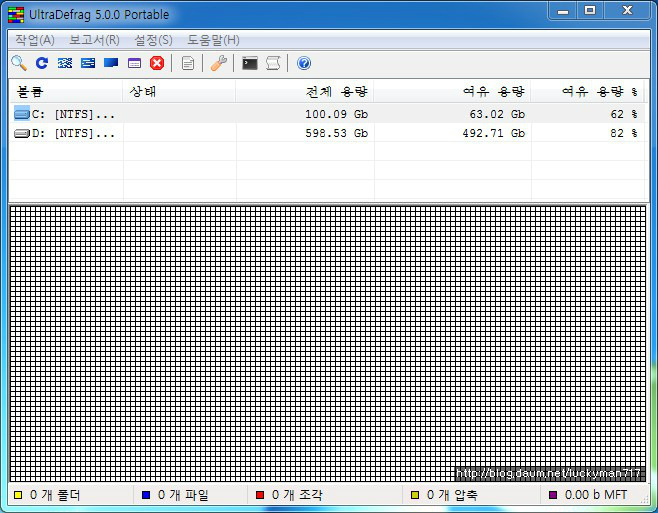Open the 설정(S) menu

[x=154, y=40]
